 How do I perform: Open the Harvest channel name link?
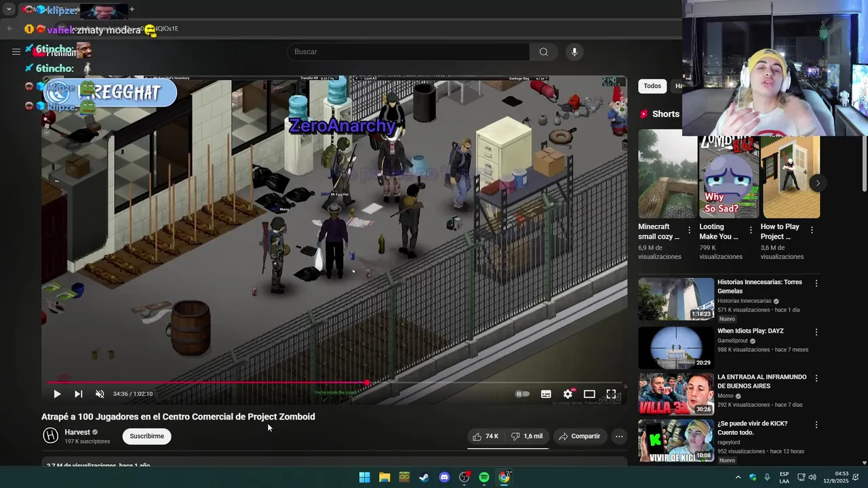coord(77,432)
